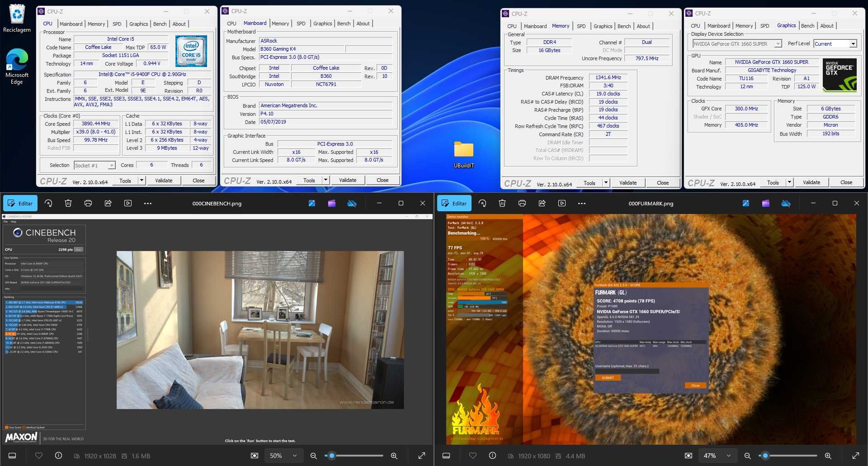
Task: Open the NVIDIA GeForce GTX 1660 SUPER device dropdown
Action: click(x=737, y=44)
